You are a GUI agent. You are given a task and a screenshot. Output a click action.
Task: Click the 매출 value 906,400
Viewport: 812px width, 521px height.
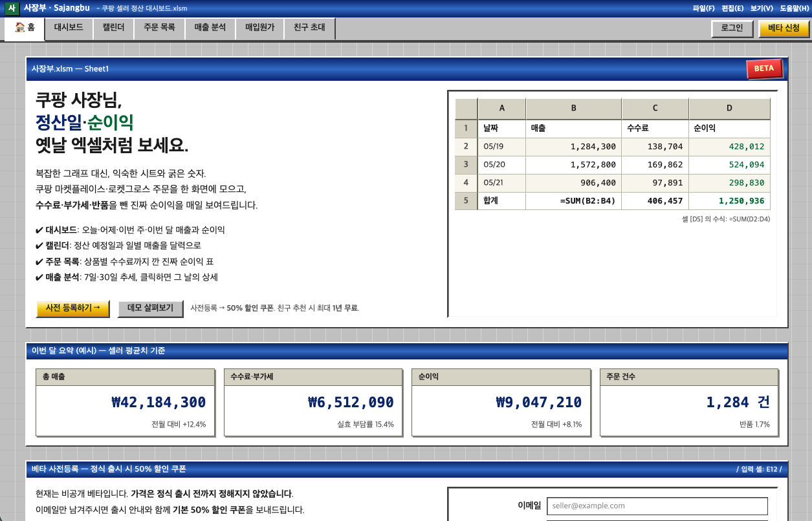(574, 183)
